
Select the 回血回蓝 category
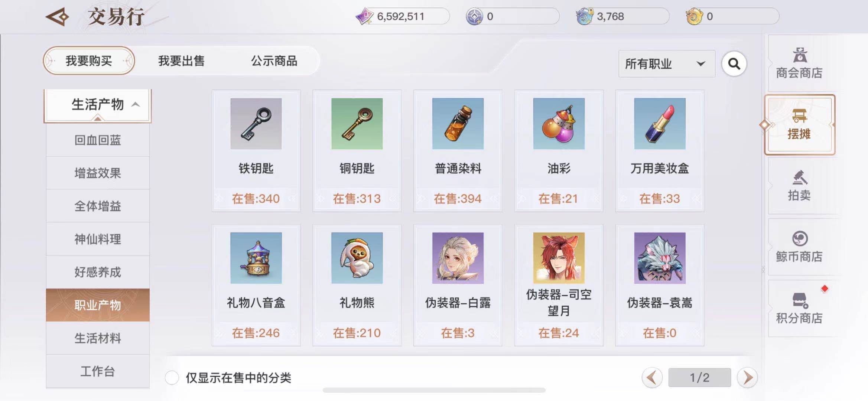click(x=98, y=140)
